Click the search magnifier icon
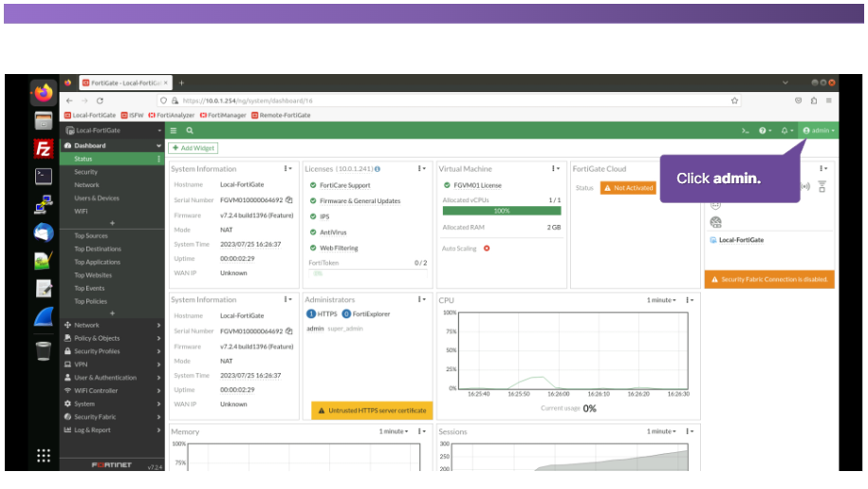The image size is (868, 489). (x=190, y=131)
